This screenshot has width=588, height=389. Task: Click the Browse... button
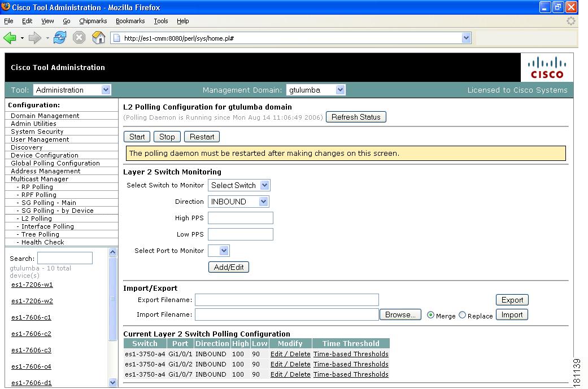400,315
